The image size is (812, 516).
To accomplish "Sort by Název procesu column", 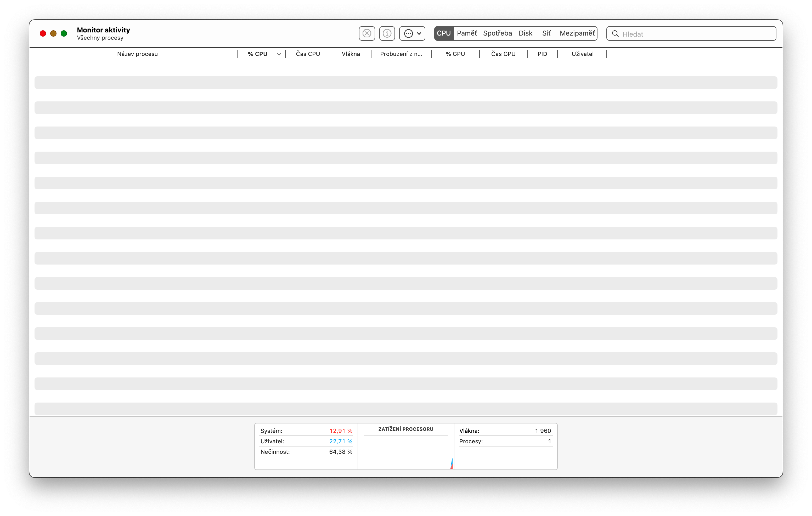I will (137, 54).
